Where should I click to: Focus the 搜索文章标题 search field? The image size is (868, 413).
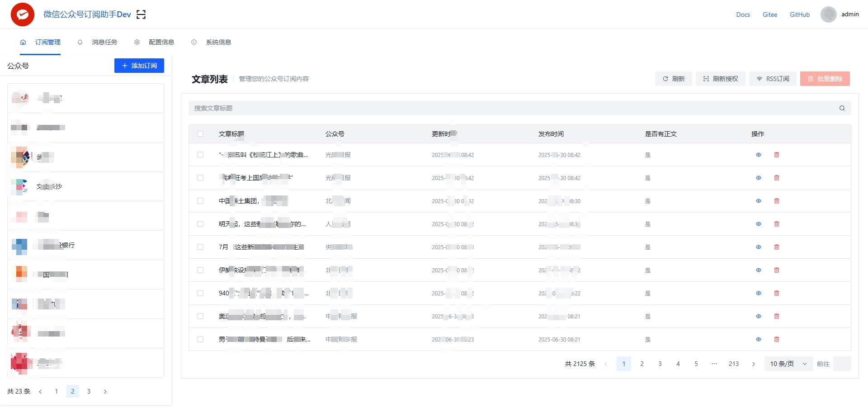click(x=520, y=108)
